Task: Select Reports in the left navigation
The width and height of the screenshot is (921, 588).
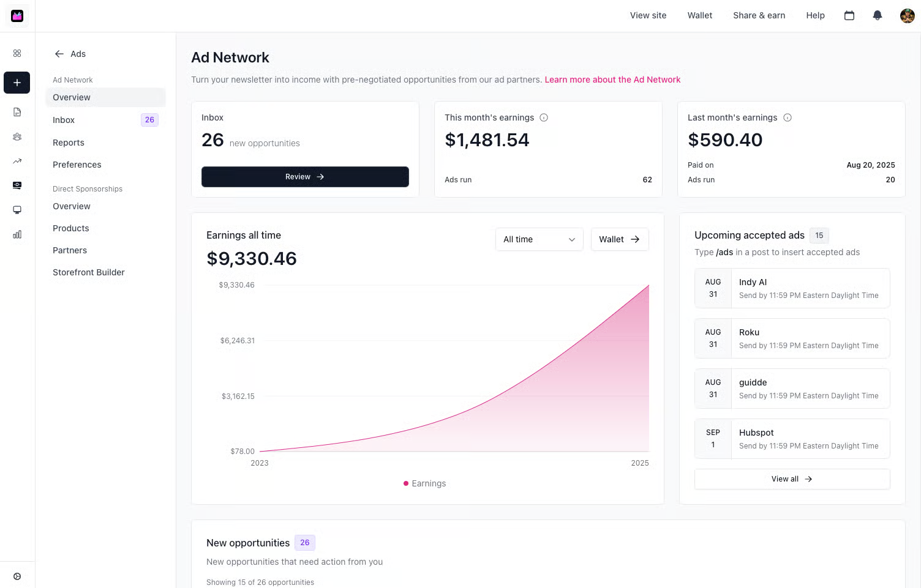Action: 69,143
